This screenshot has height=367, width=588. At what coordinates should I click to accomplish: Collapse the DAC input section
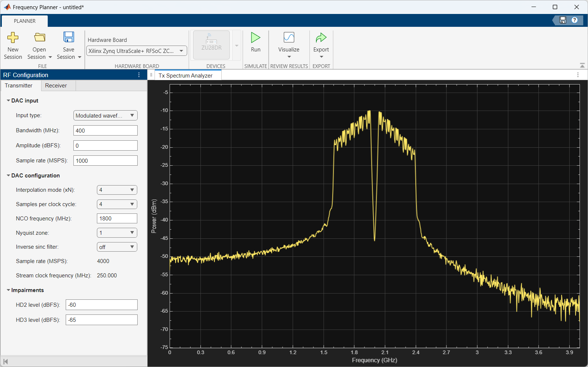[8, 101]
